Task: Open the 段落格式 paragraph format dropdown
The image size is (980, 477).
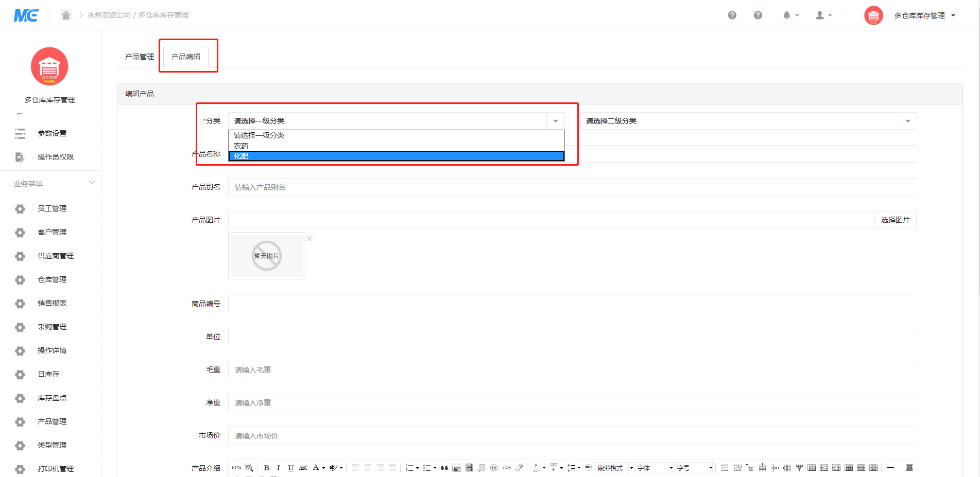Action: pyautogui.click(x=614, y=468)
